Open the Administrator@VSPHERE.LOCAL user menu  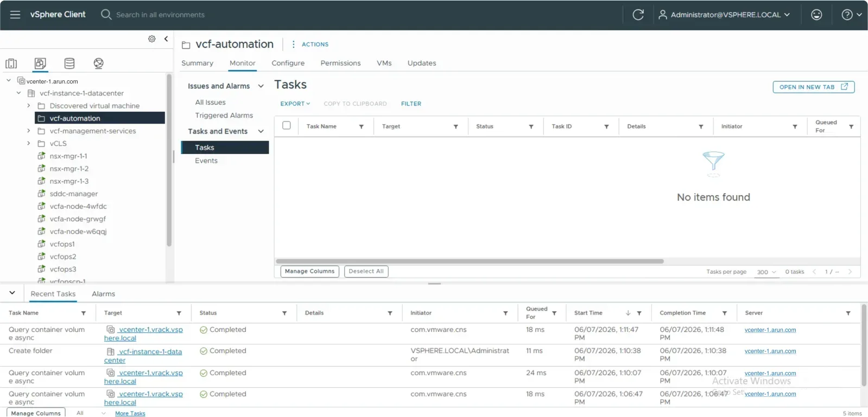(724, 15)
